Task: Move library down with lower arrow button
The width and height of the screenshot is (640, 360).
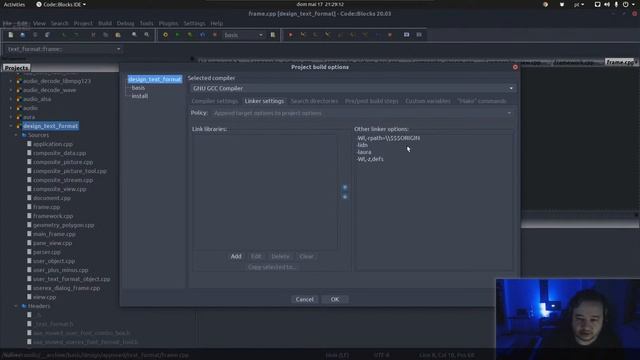Action: pyautogui.click(x=345, y=197)
